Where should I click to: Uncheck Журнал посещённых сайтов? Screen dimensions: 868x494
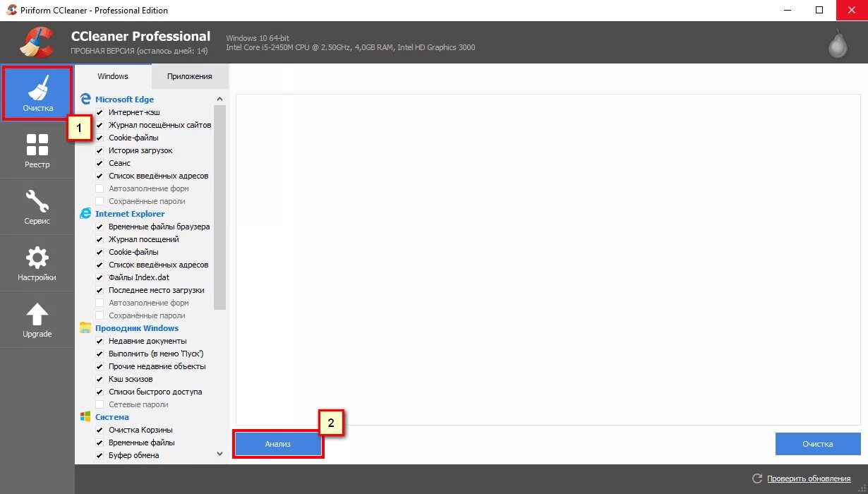[x=100, y=125]
